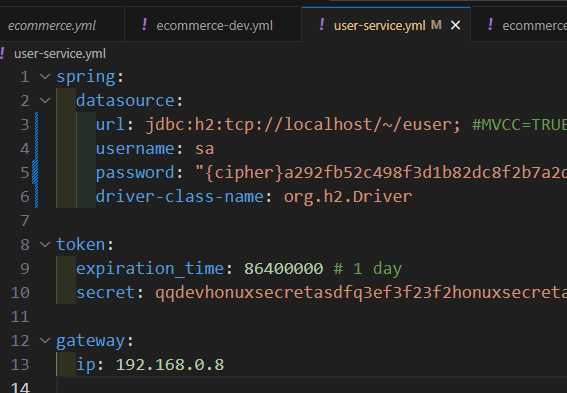
Task: Click line number 14 in the gutter
Action: [x=20, y=387]
